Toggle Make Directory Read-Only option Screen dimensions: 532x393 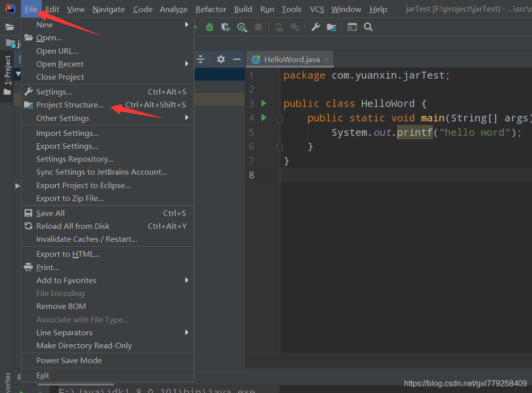click(x=84, y=345)
